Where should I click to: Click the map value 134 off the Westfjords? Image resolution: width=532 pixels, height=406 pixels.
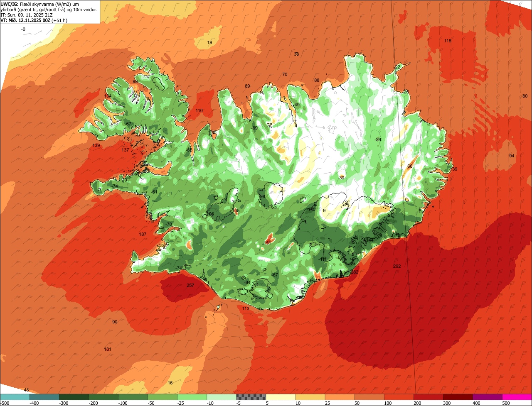tap(108, 96)
